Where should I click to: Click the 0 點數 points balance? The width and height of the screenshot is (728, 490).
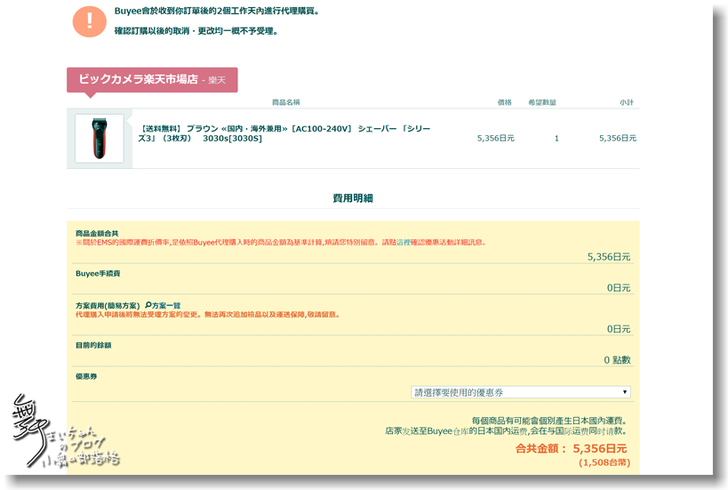click(616, 360)
